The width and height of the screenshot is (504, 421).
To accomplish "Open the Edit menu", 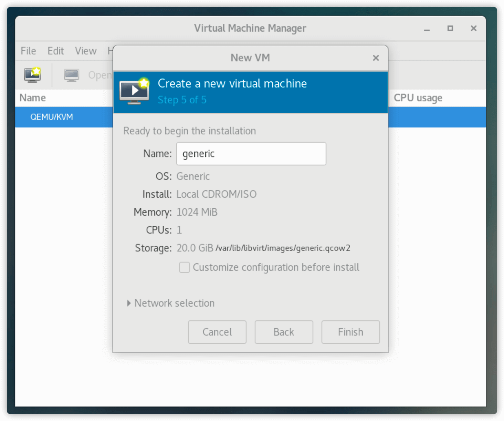I will click(x=55, y=51).
